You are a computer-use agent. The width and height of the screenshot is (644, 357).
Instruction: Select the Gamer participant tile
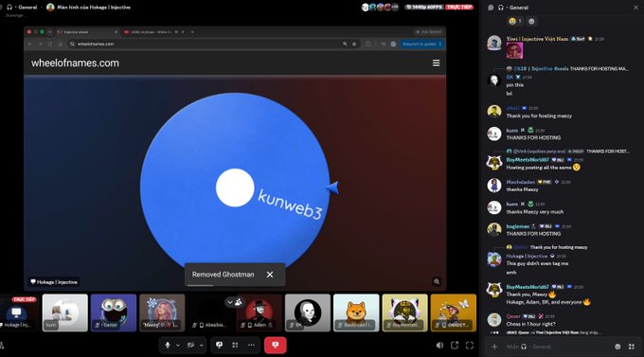114,312
